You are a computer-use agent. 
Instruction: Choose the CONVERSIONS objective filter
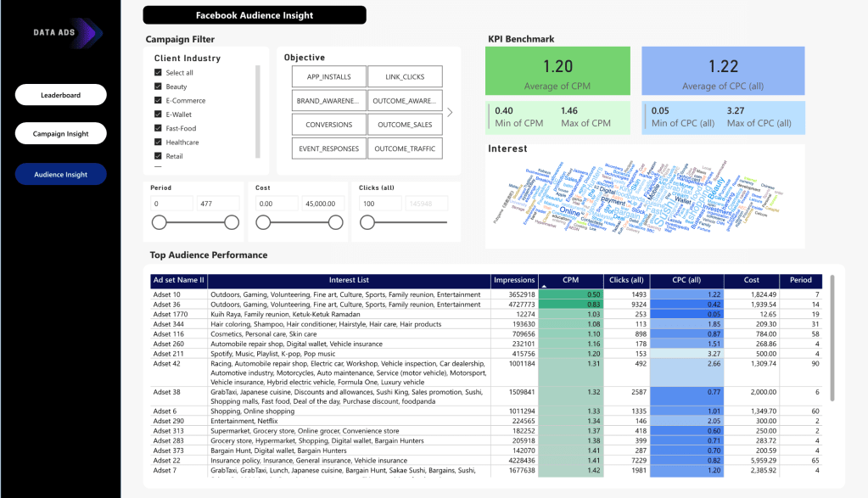click(x=328, y=125)
